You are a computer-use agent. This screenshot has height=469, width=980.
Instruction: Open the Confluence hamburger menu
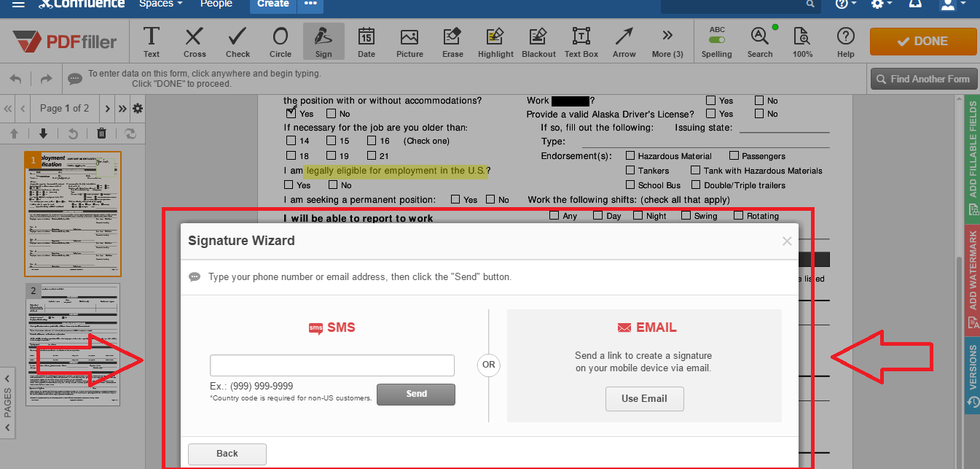tap(19, 4)
